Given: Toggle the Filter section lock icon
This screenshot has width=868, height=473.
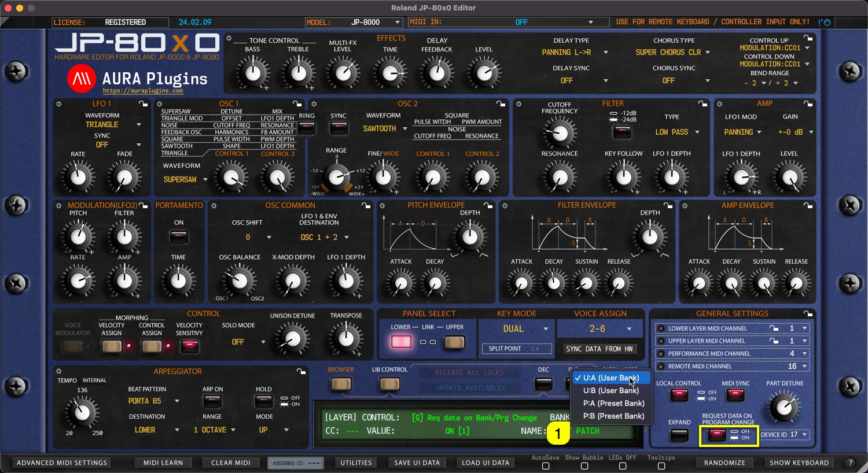Looking at the screenshot, I should 703,104.
